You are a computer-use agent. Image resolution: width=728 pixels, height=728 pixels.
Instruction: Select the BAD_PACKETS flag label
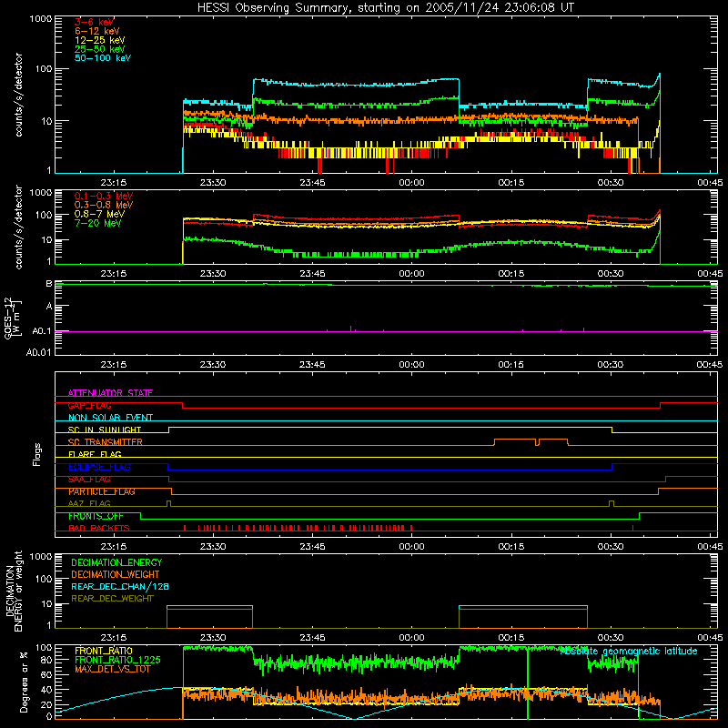click(99, 528)
